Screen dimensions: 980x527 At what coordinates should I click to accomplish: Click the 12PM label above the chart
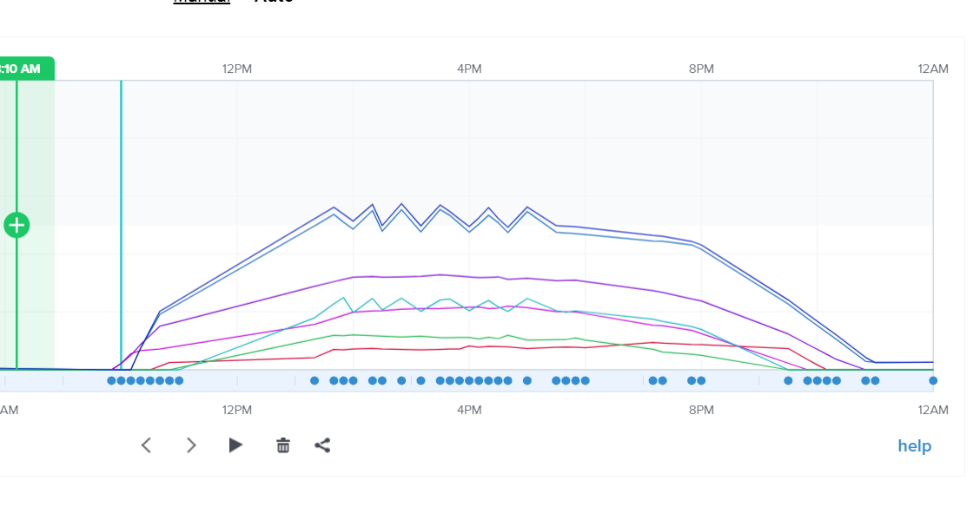(x=237, y=69)
